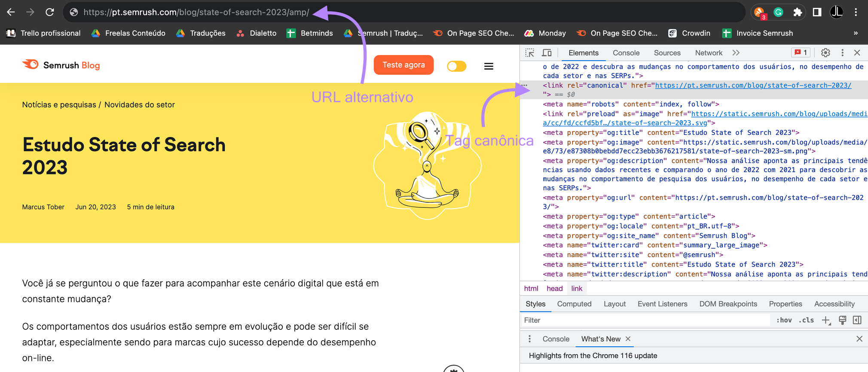Screen dimensions: 868x372
Task: Open the Traduções bookmark
Action: point(201,33)
